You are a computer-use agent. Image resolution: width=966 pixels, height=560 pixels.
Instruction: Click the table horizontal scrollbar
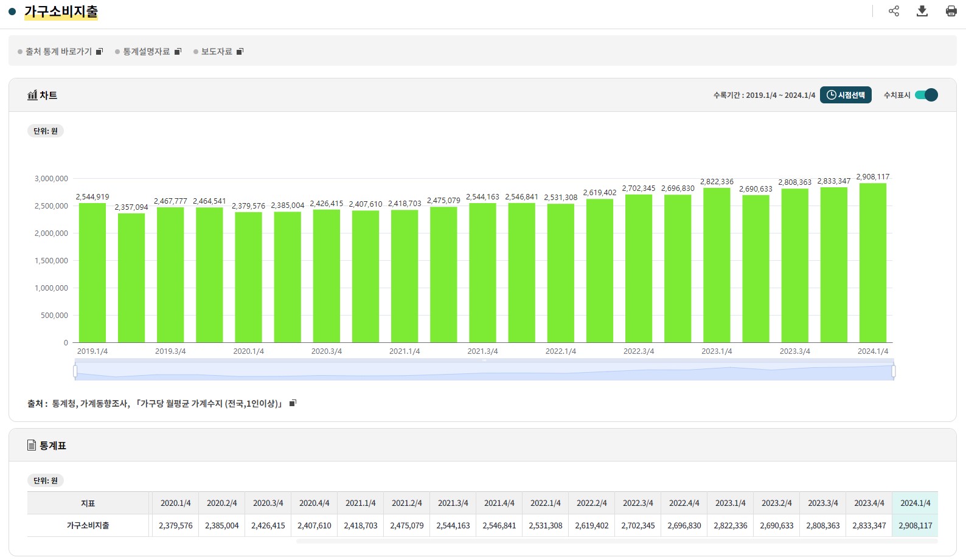coord(617,541)
